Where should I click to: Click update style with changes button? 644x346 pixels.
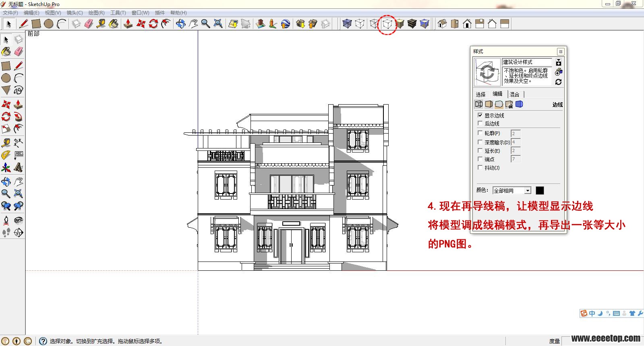559,82
